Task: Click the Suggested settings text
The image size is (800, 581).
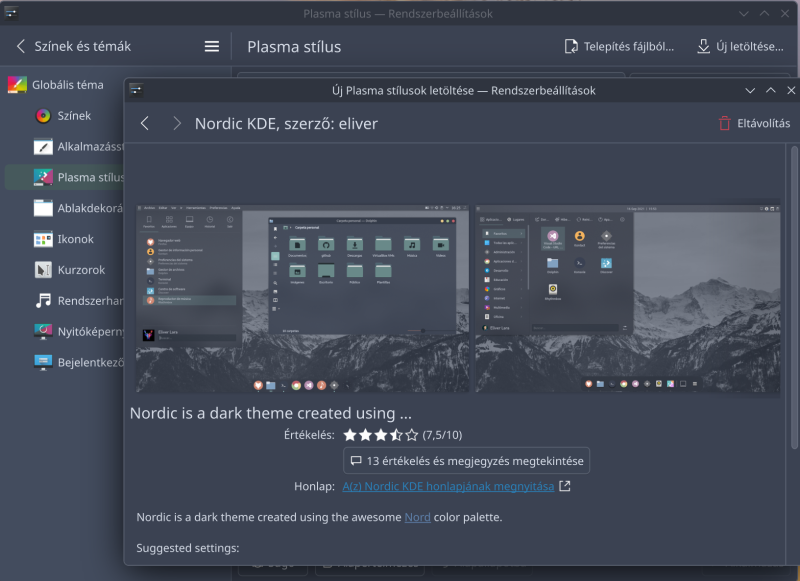Action: coord(188,548)
